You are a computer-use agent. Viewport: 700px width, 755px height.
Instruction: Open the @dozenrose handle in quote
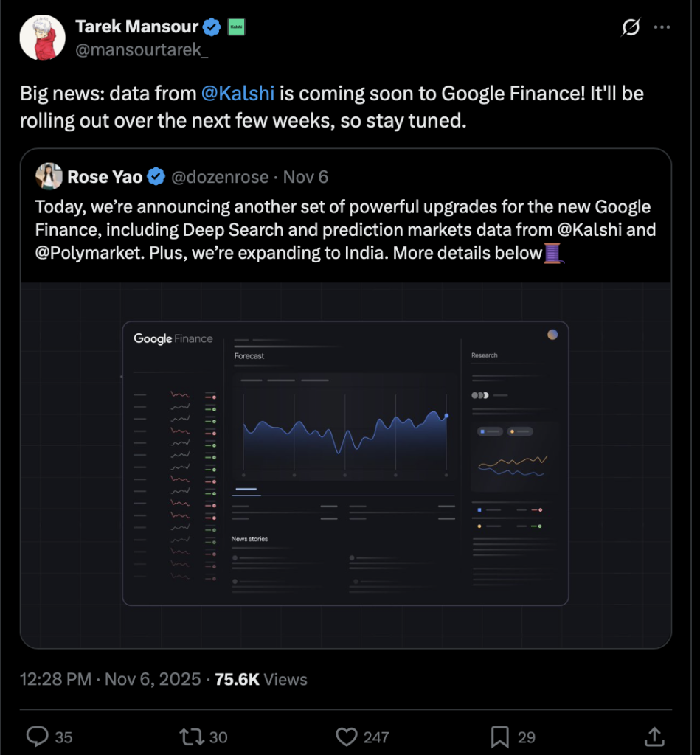click(221, 177)
